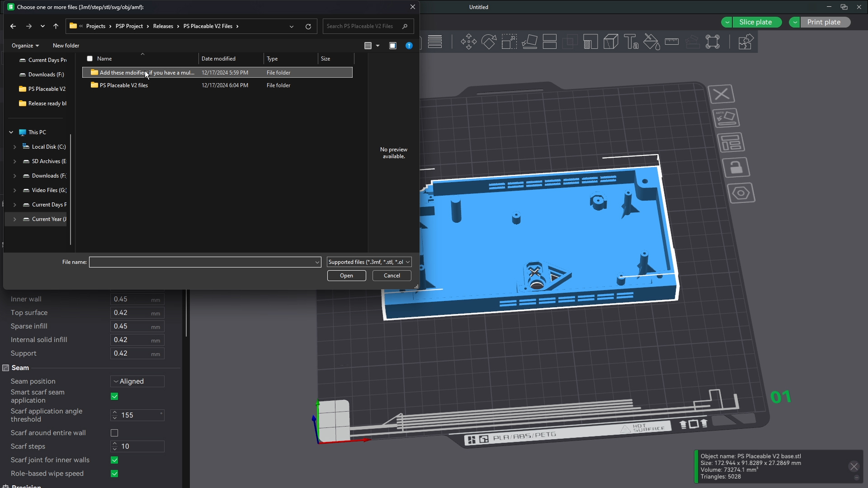
Task: Click the Date modified column header
Action: (x=218, y=59)
